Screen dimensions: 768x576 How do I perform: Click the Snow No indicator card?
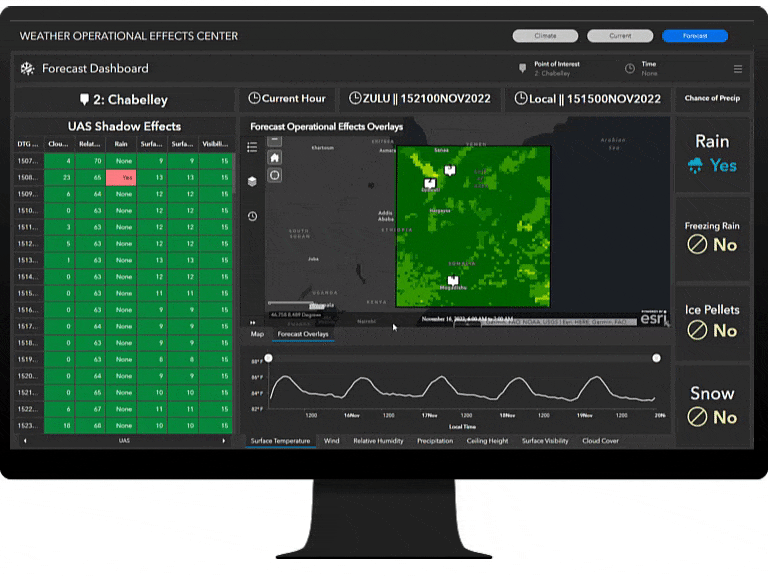point(712,406)
